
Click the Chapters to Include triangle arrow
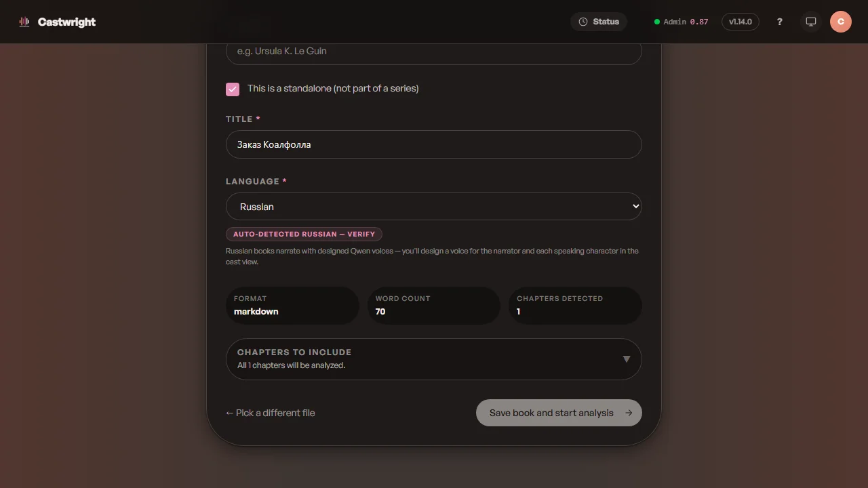627,359
